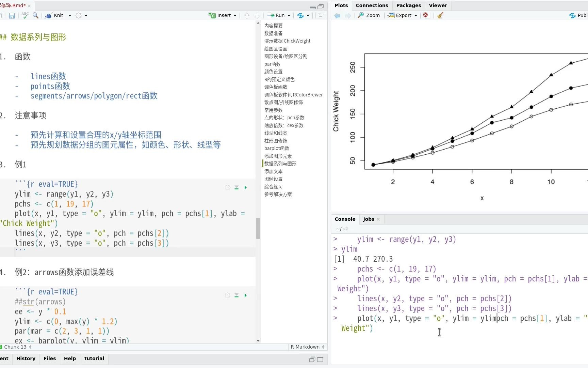Switch to the Jobs tab
588x368 pixels.
(369, 219)
